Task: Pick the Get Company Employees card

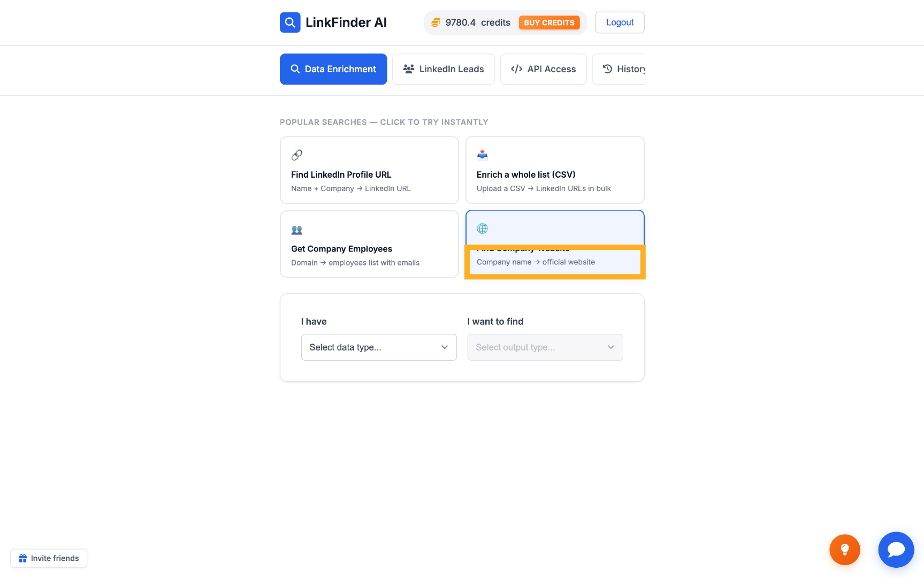Action: (x=369, y=244)
